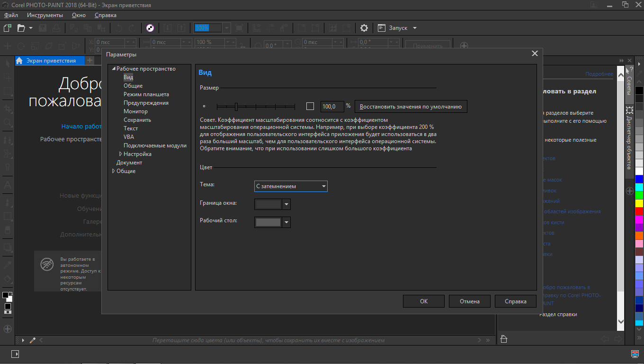This screenshot has height=364, width=644.
Task: Switch to the Экран приветствия tab
Action: click(x=50, y=61)
